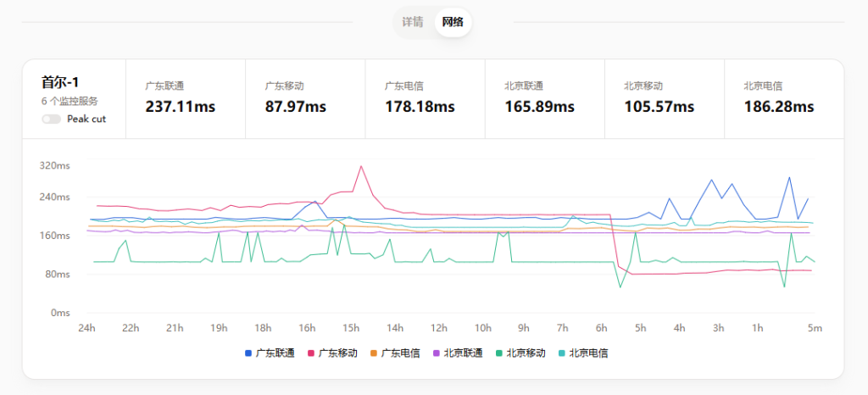Click the teal 北京电信 legend icon
868x395 pixels.
pyautogui.click(x=562, y=353)
